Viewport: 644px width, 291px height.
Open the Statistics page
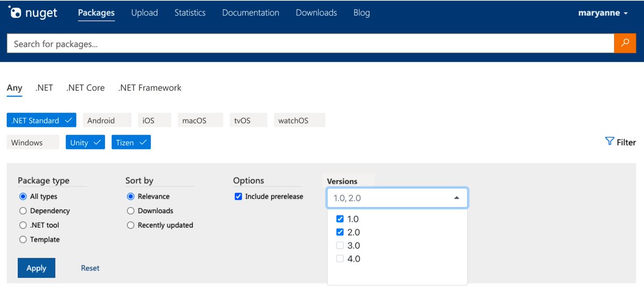pyautogui.click(x=190, y=12)
